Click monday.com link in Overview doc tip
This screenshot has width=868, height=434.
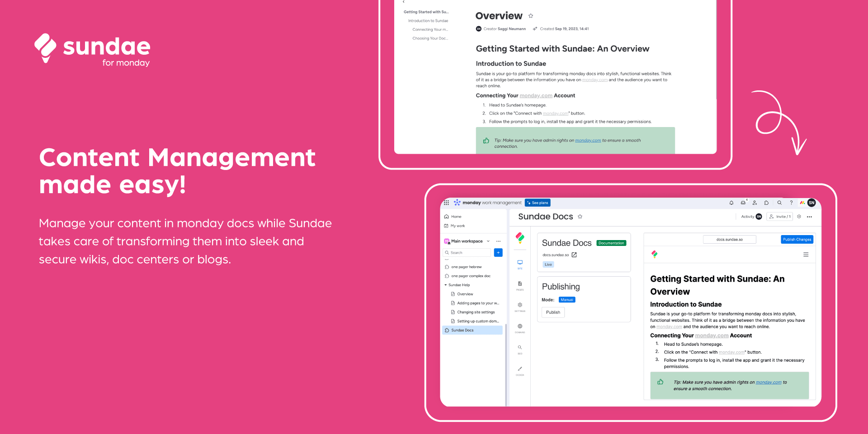(588, 141)
